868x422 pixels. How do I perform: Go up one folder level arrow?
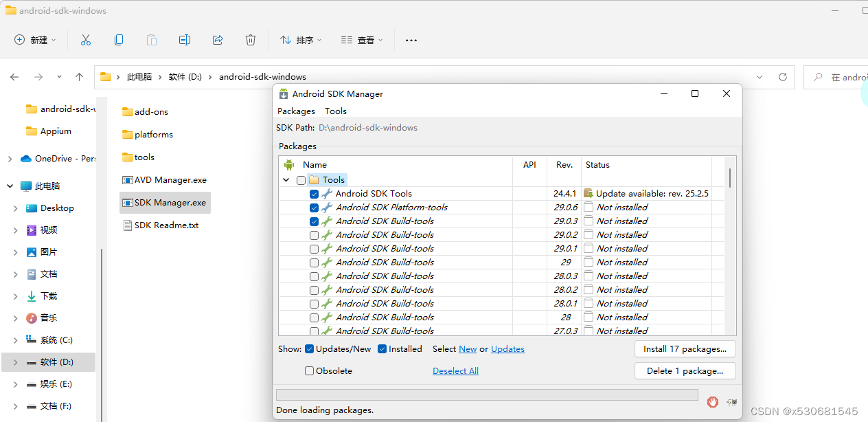80,77
